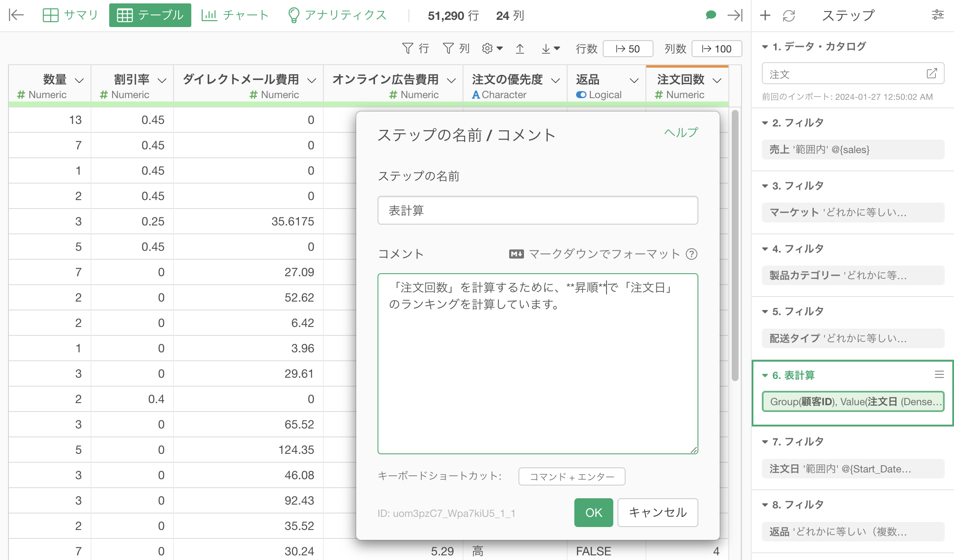The image size is (954, 560).
Task: Switch to the テーブル tab
Action: (150, 15)
